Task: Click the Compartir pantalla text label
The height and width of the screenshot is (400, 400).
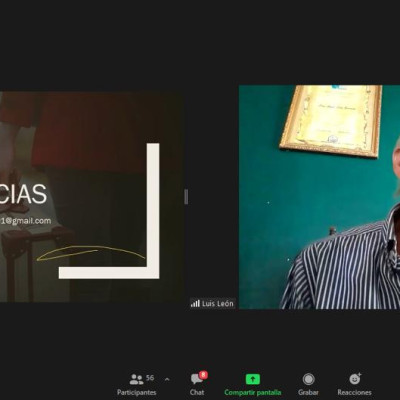Action: [253, 393]
